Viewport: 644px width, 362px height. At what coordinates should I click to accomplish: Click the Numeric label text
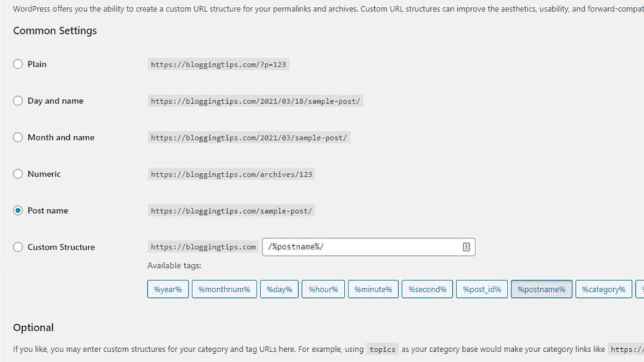44,173
